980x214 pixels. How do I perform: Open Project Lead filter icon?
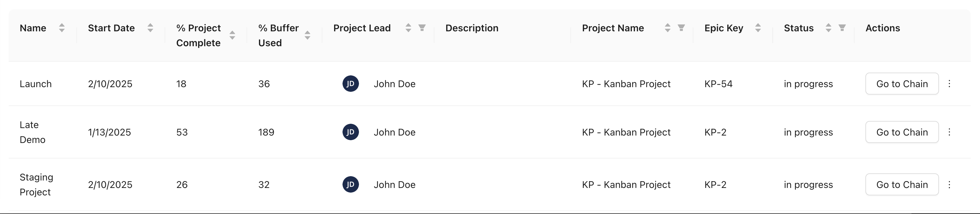(422, 28)
